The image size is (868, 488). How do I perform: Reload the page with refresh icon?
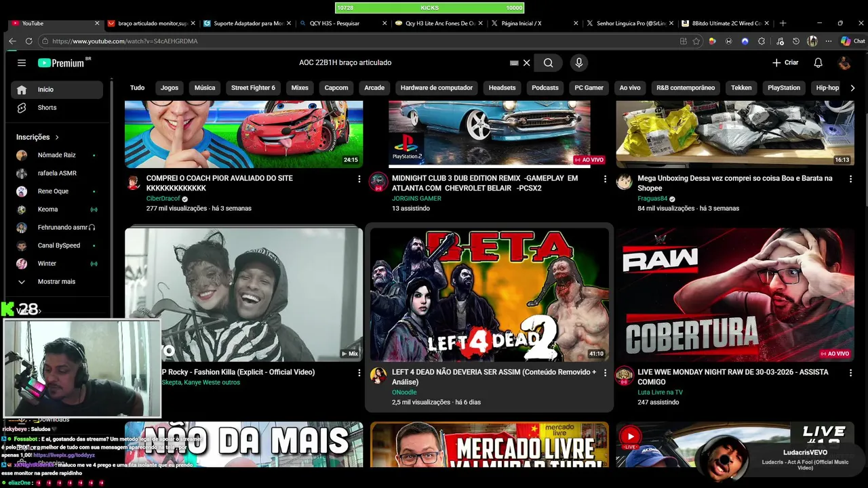tap(28, 41)
